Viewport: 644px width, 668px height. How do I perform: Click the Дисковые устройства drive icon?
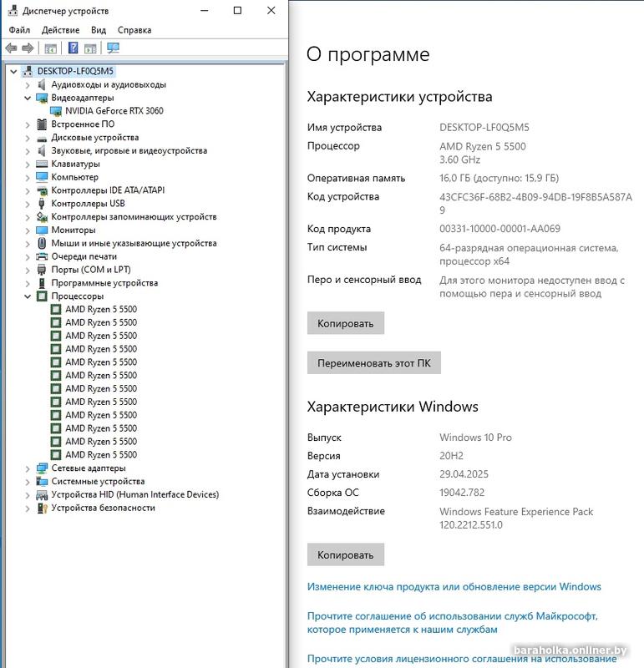click(42, 138)
